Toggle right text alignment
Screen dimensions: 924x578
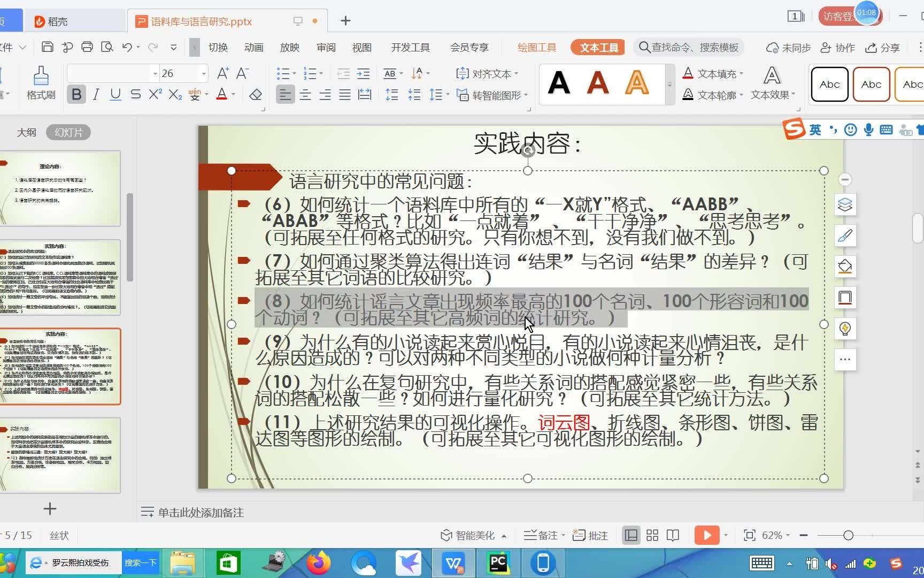325,95
